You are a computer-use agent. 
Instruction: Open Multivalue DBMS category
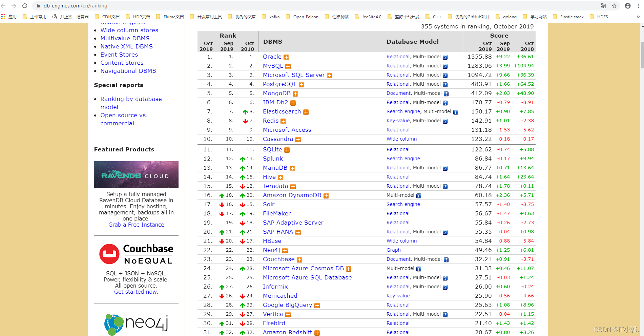pos(125,38)
